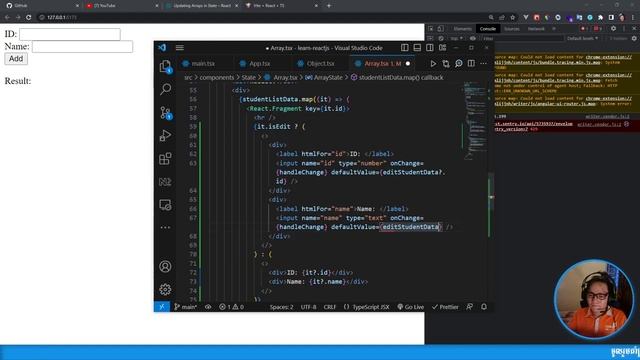Open Default levels dropdown in console

583,38
